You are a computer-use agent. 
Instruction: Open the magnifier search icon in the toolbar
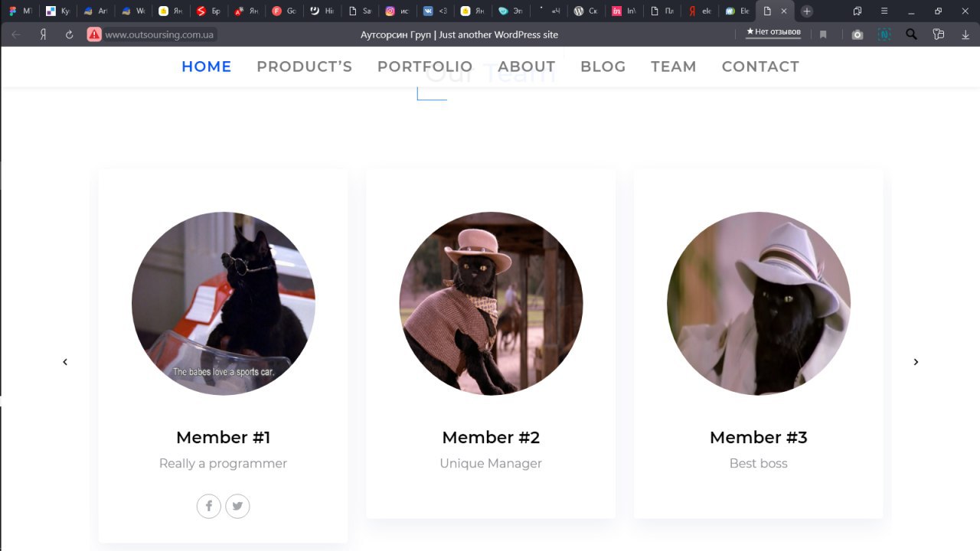point(911,34)
